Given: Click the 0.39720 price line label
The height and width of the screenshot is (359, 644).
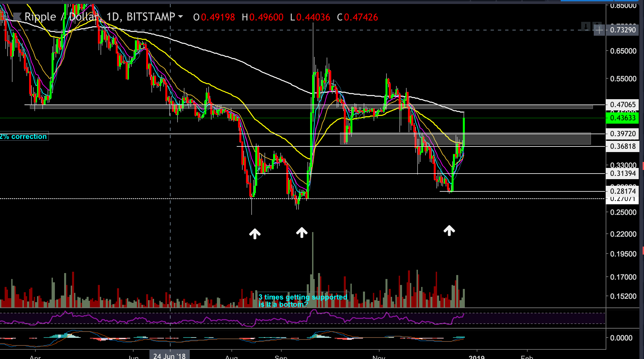Looking at the screenshot, I should (623, 134).
